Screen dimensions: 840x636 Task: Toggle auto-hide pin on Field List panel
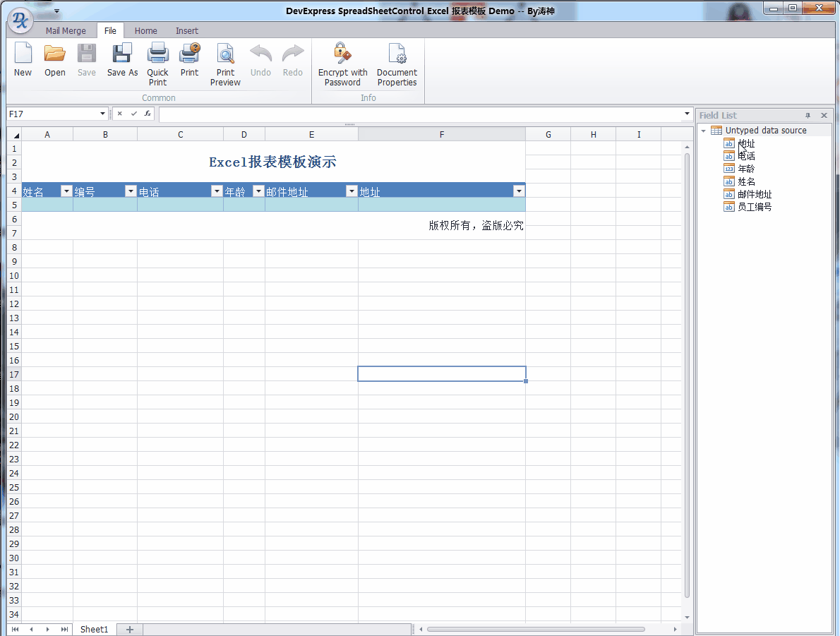806,114
